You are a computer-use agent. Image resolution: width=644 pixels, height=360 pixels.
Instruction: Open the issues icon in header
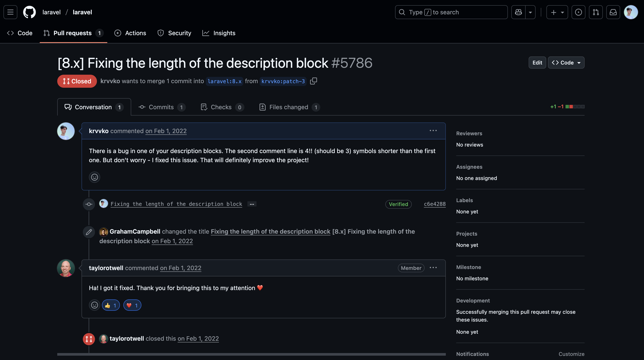tap(578, 12)
